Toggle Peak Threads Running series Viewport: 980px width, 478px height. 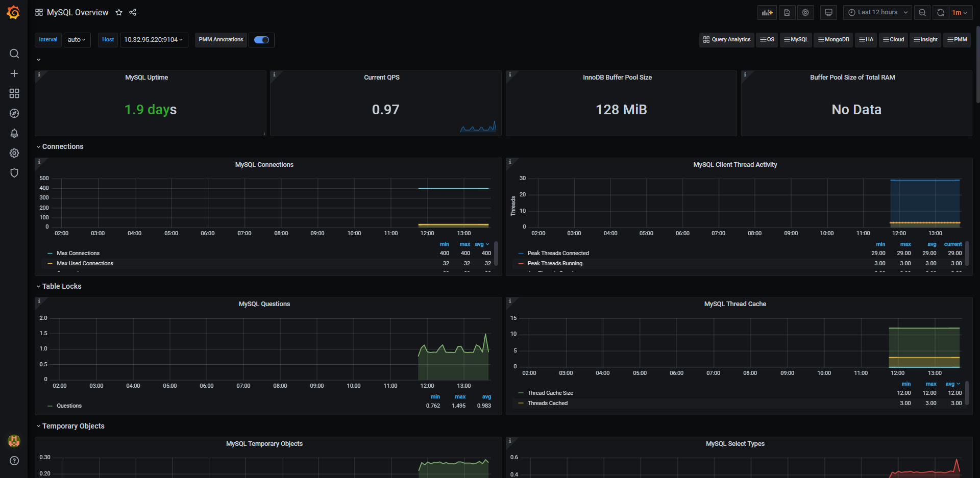(555, 263)
